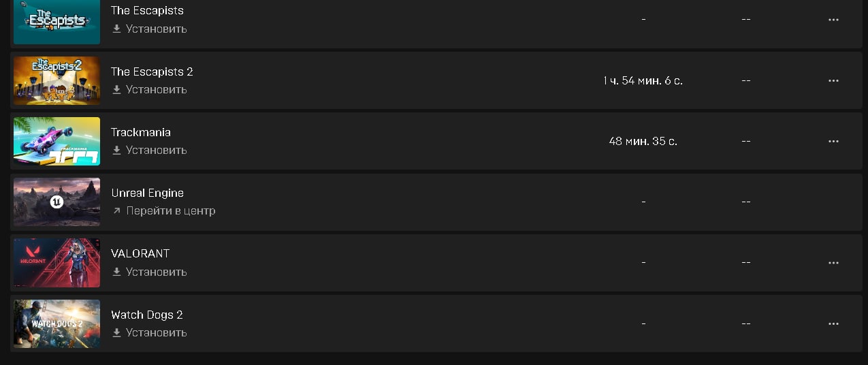This screenshot has width=868, height=365.
Task: Open the three-dot menu for Watch Dogs 2
Action: point(833,323)
